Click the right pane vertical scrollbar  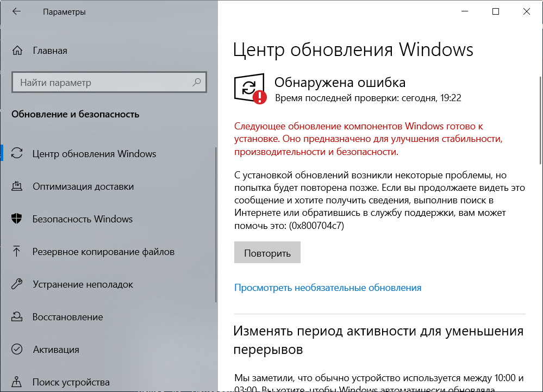click(541, 120)
